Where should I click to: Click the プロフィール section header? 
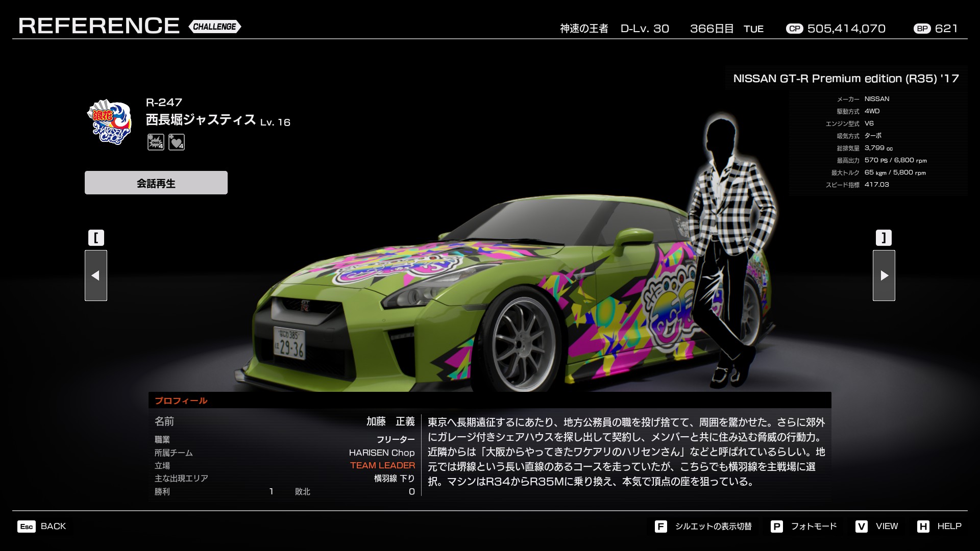181,400
